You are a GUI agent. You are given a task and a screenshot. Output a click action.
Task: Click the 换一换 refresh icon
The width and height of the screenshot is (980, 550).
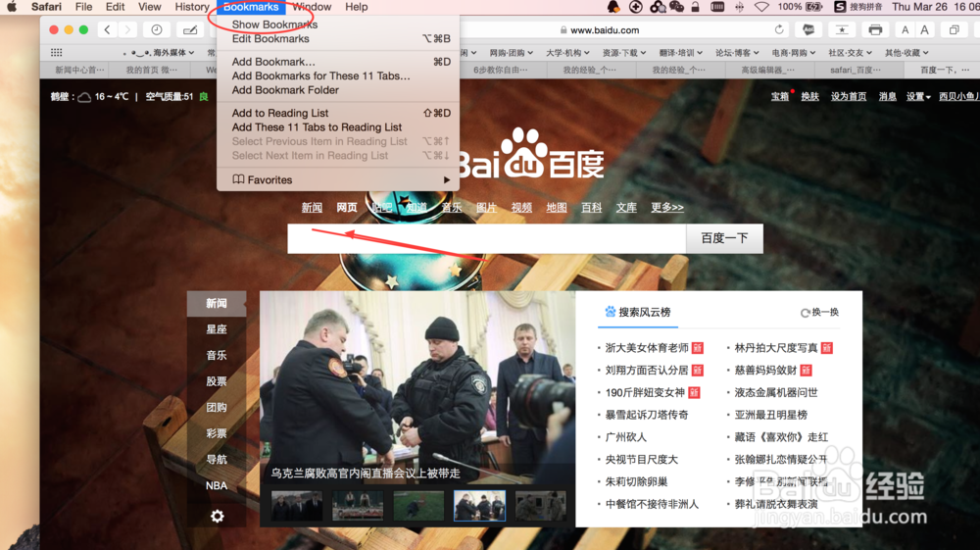pyautogui.click(x=805, y=313)
